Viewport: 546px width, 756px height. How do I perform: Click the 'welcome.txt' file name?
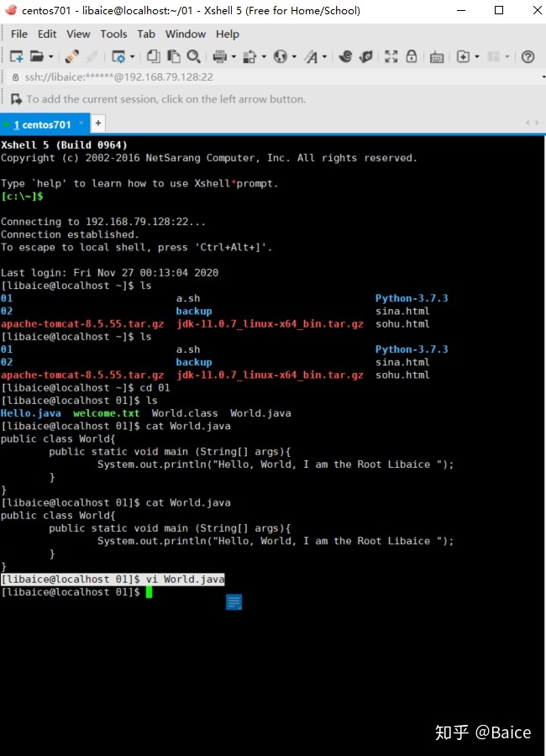[x=106, y=413]
